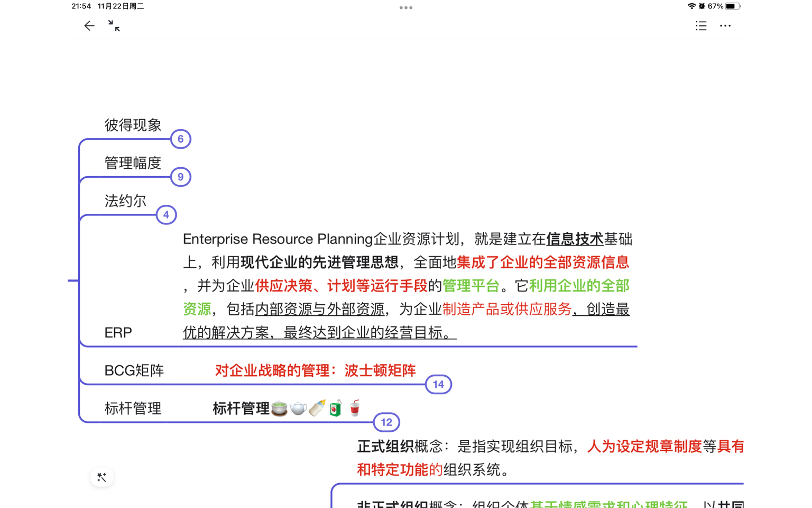Tap the back arrow icon
Screen dimensions: 812x508
tap(89, 26)
